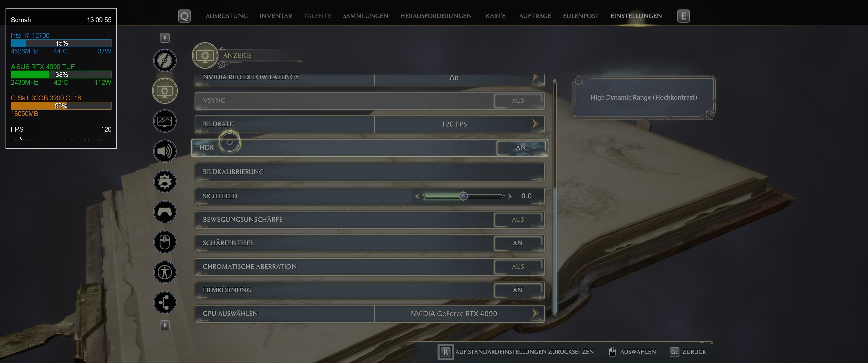Click GPU Auswählen next-value arrow
Viewport: 868px width, 363px height.
click(535, 314)
